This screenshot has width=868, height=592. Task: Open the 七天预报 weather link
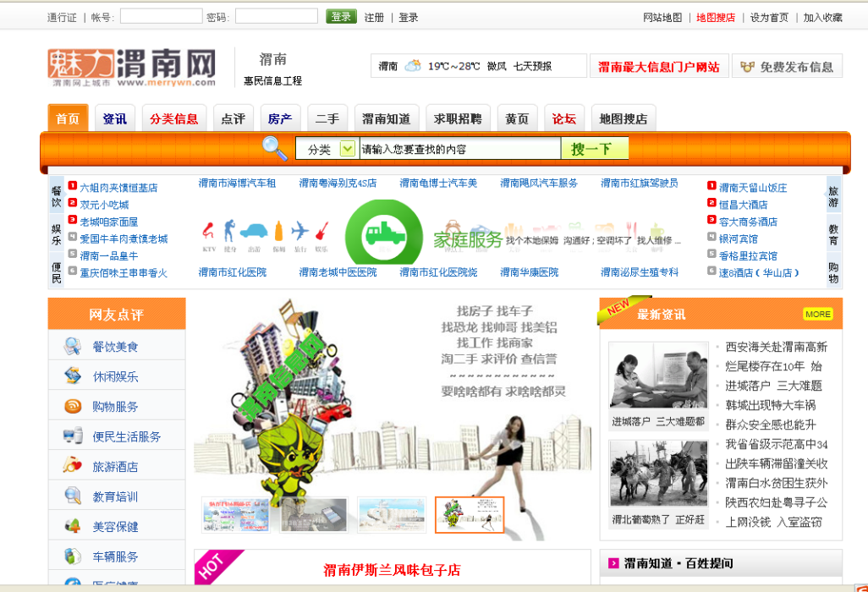pyautogui.click(x=532, y=67)
